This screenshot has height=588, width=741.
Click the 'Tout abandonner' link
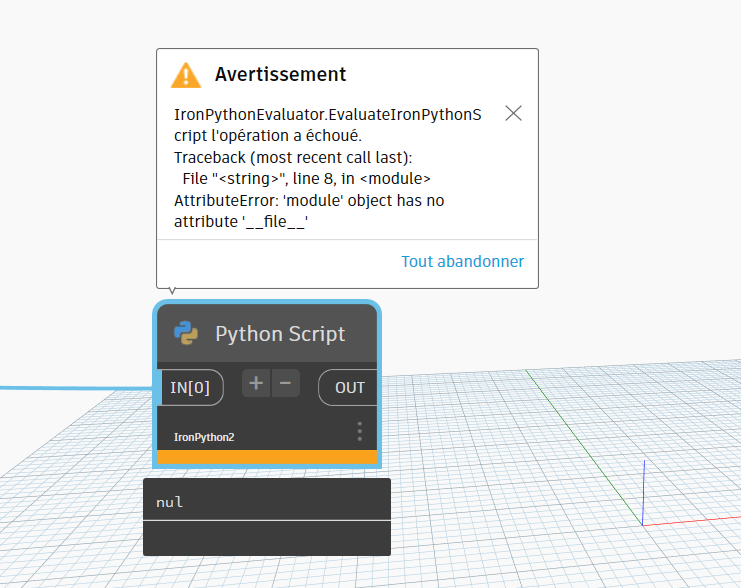pyautogui.click(x=462, y=261)
